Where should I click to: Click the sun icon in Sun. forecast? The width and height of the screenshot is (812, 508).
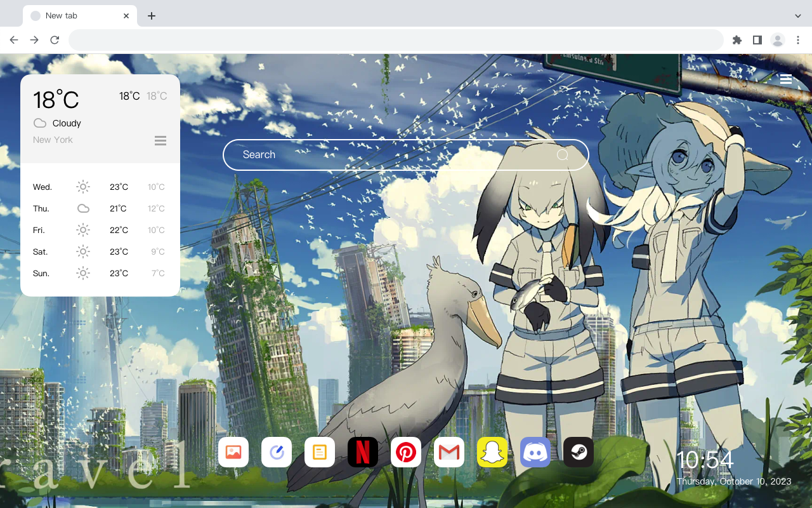pos(83,273)
